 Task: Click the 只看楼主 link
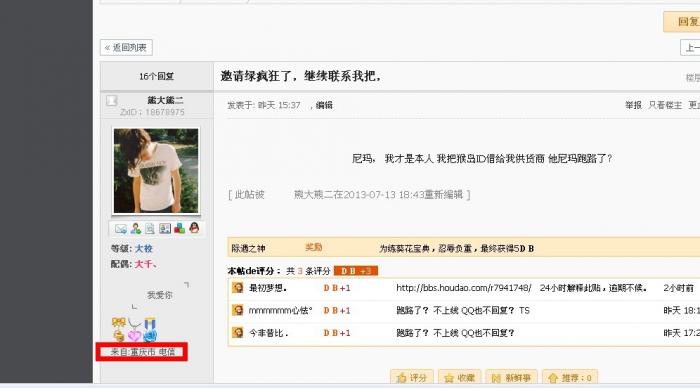pyautogui.click(x=665, y=105)
